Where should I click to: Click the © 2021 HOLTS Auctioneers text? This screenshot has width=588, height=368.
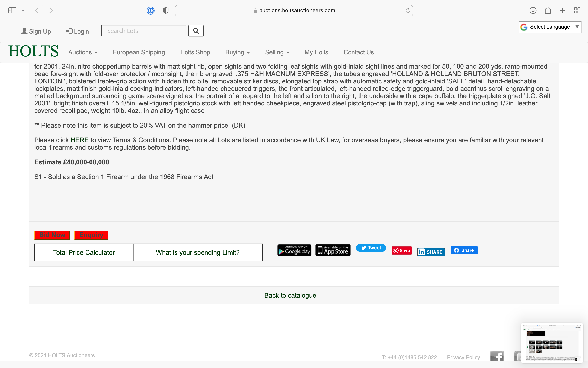62,355
